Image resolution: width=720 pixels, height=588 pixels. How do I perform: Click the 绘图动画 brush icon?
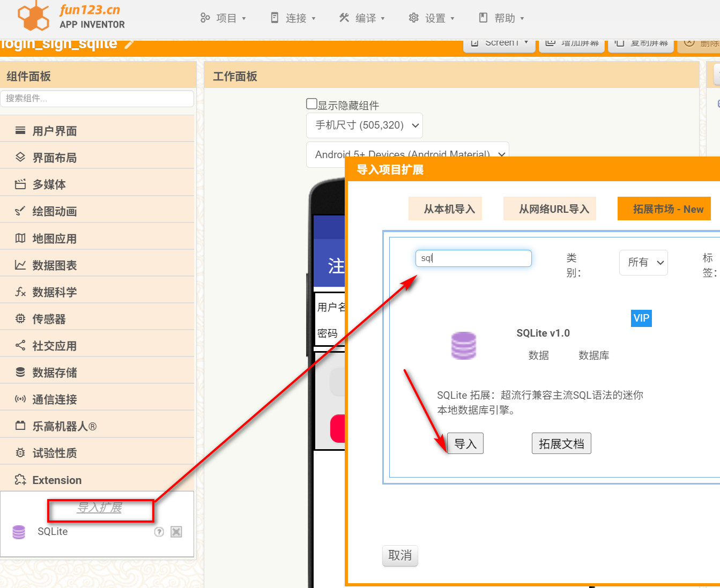[x=20, y=211]
